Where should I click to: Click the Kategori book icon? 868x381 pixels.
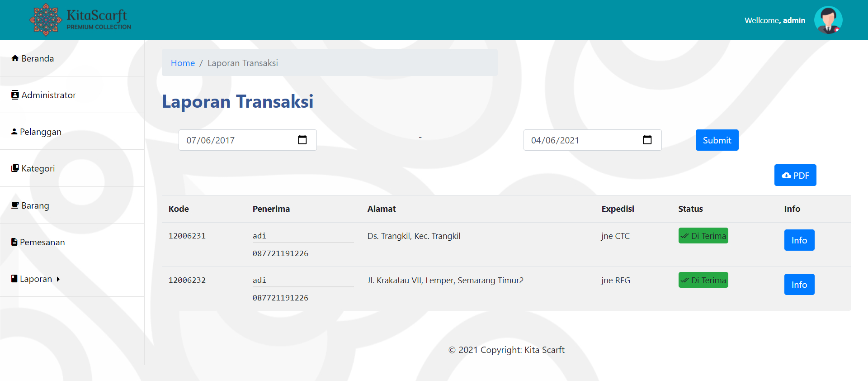[x=15, y=168]
